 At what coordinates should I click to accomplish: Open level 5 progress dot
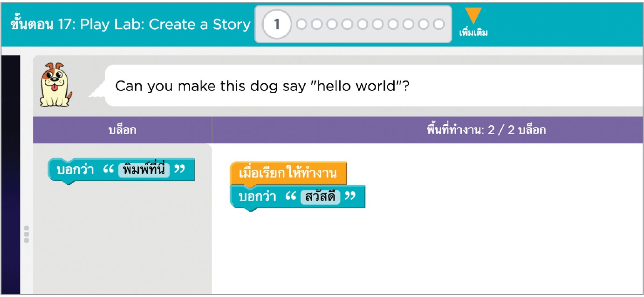[x=347, y=24]
